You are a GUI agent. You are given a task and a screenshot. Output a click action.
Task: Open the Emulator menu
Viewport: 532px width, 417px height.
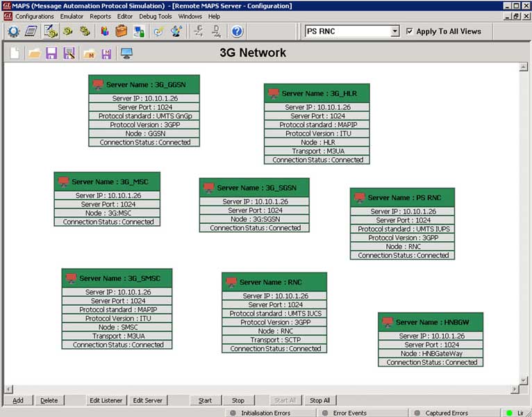pos(72,16)
